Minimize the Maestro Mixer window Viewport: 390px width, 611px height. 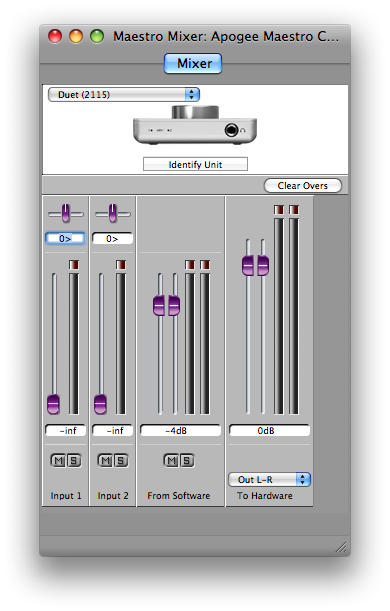coord(76,36)
